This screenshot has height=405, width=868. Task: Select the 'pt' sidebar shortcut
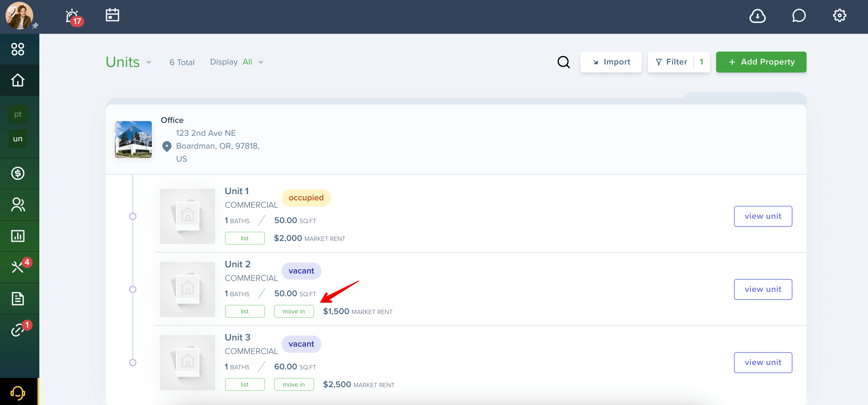click(18, 114)
